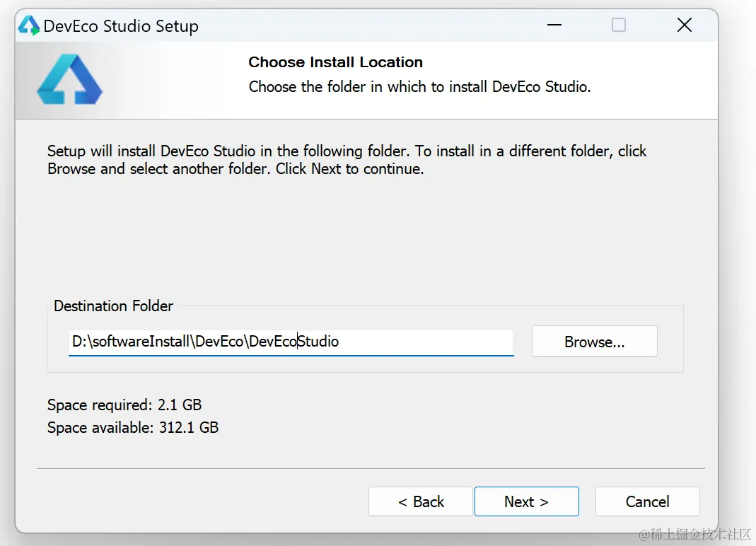This screenshot has width=756, height=546.
Task: Click the Space available 312.1 GB text
Action: pos(133,428)
